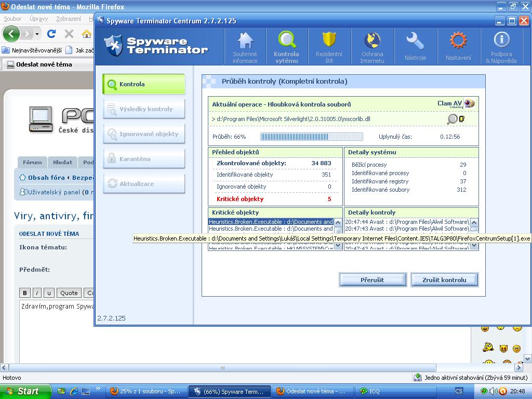Open Rezidentní štít shield icon

point(329,39)
